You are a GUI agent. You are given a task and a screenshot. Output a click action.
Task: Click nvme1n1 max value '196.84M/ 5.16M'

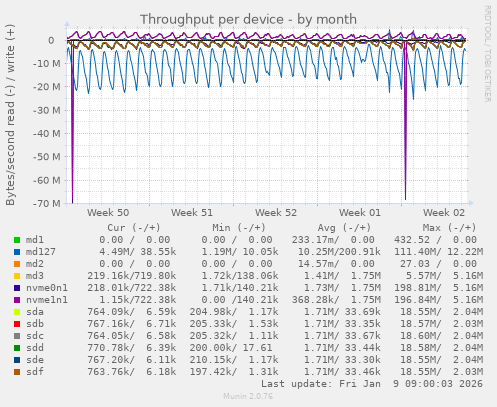click(x=439, y=300)
